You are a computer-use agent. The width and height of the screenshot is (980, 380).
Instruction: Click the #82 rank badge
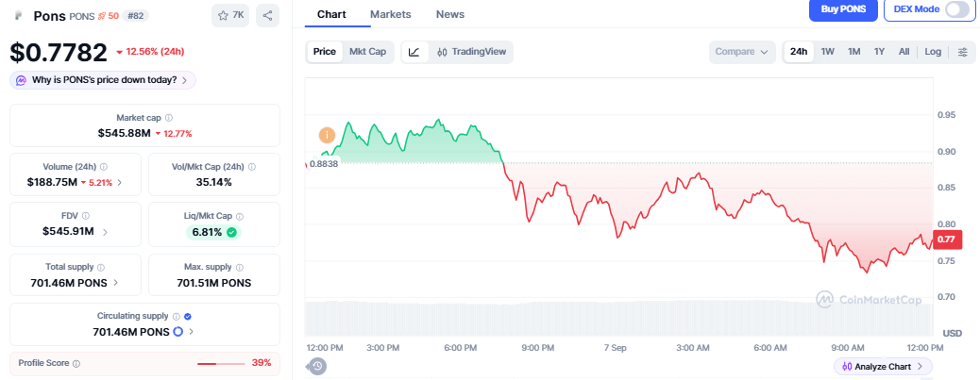click(x=135, y=16)
